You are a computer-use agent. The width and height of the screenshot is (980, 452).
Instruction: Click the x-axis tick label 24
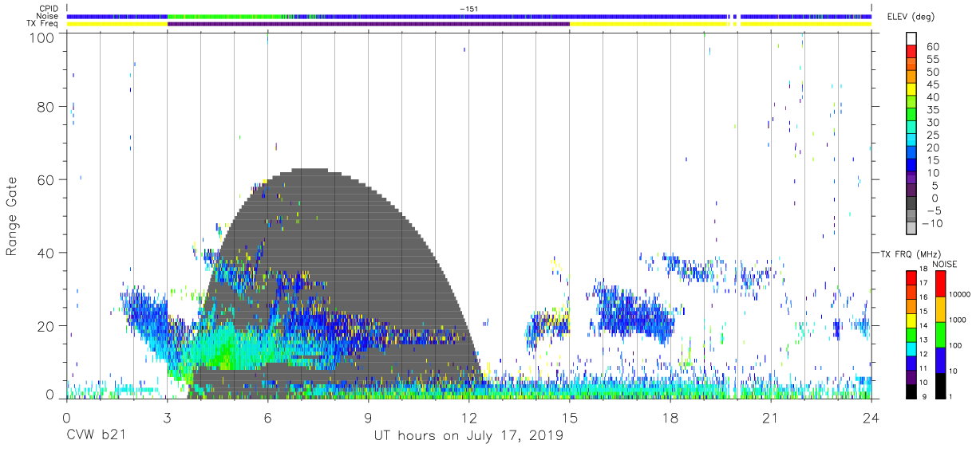[871, 418]
